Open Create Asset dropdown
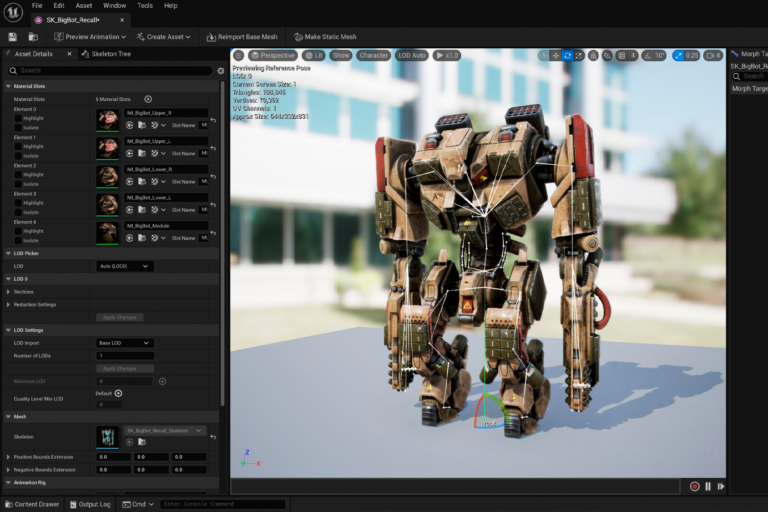This screenshot has height=512, width=768. [163, 37]
